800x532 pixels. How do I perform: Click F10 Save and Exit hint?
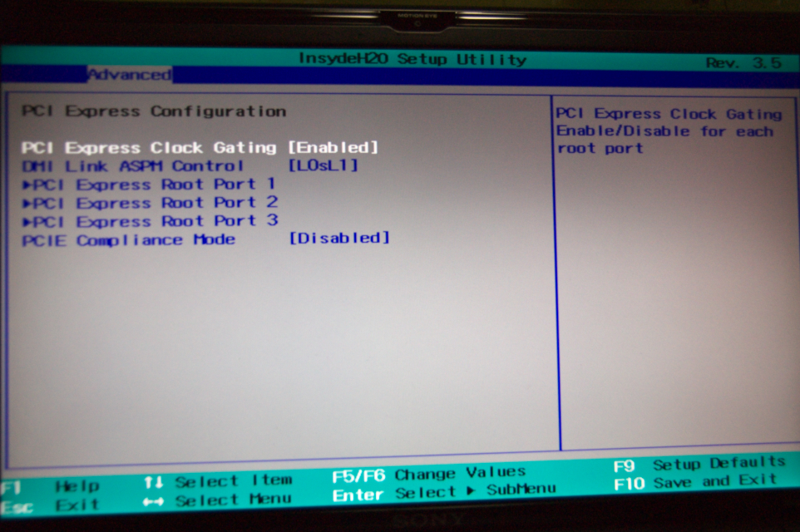695,481
